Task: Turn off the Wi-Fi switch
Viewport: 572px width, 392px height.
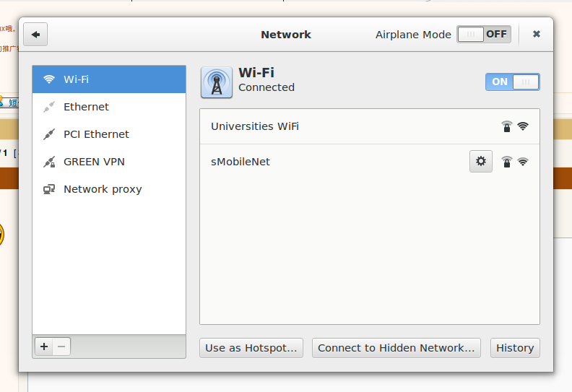Action: (513, 82)
